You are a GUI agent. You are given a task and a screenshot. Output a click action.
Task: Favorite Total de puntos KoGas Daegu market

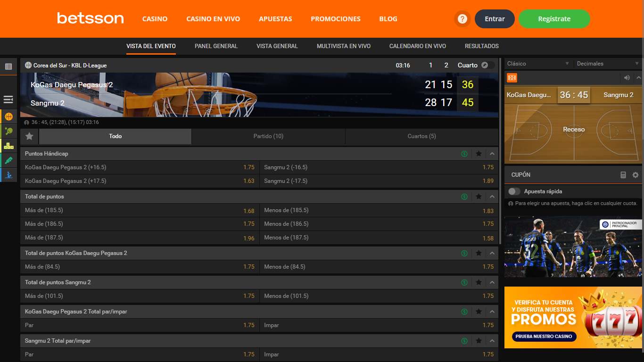(479, 253)
